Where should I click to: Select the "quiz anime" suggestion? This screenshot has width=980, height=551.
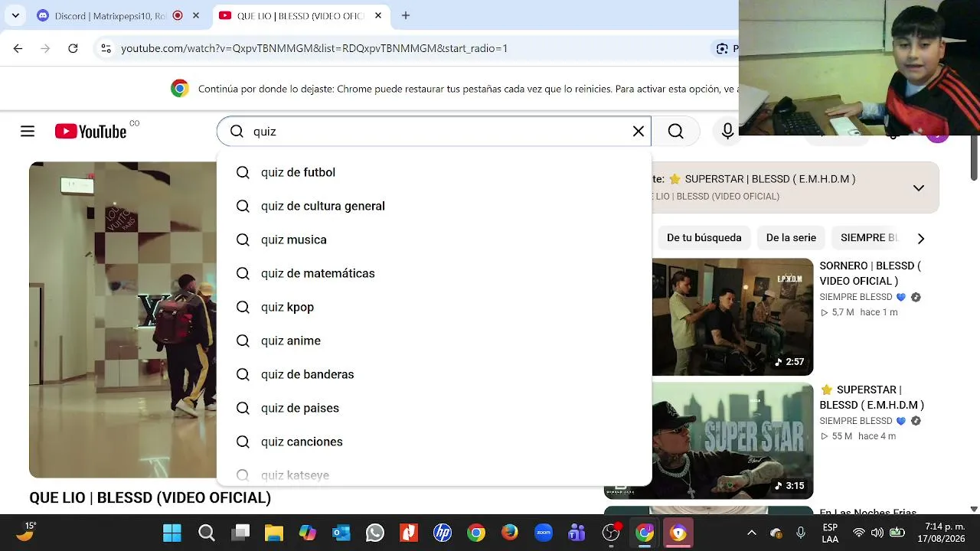pos(434,341)
